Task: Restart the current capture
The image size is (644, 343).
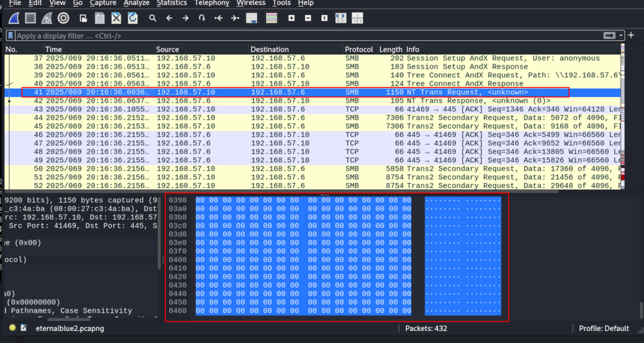Action: tap(47, 18)
